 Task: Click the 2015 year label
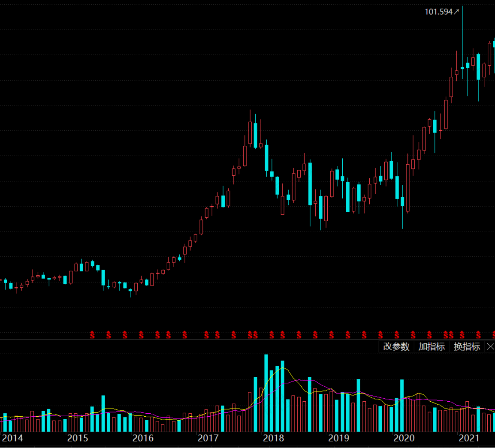pos(78,438)
